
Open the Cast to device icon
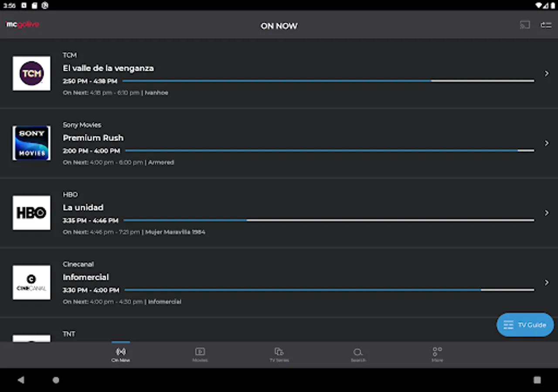coord(525,25)
